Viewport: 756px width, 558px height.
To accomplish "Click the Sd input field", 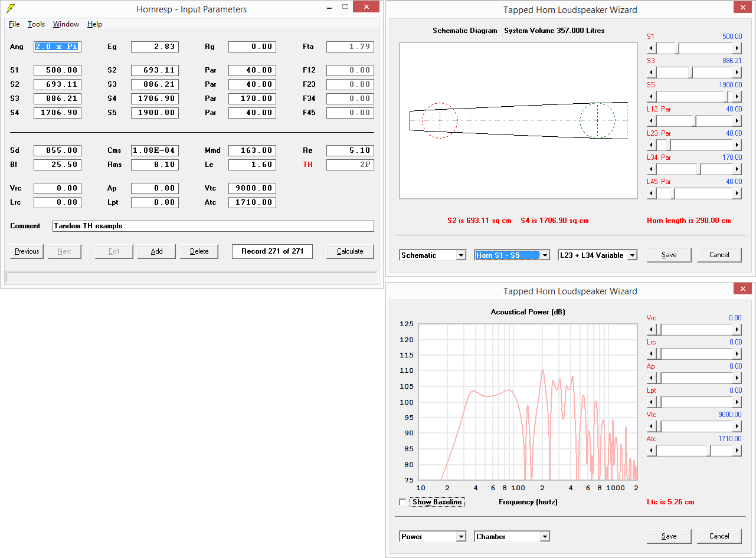I will click(57, 150).
